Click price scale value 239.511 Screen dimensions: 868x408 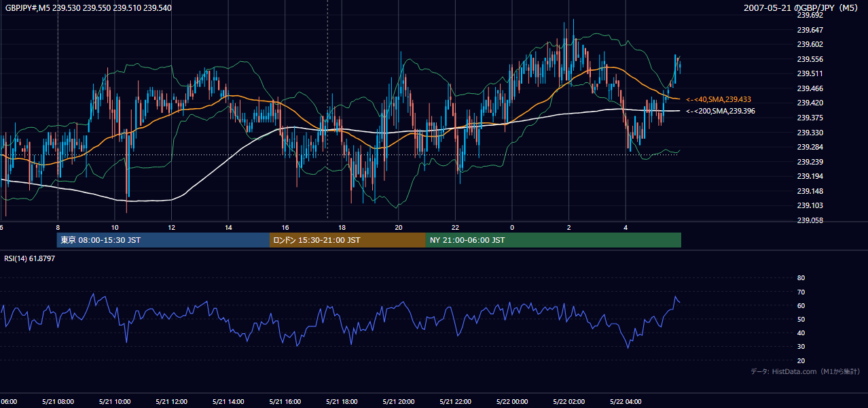[810, 73]
